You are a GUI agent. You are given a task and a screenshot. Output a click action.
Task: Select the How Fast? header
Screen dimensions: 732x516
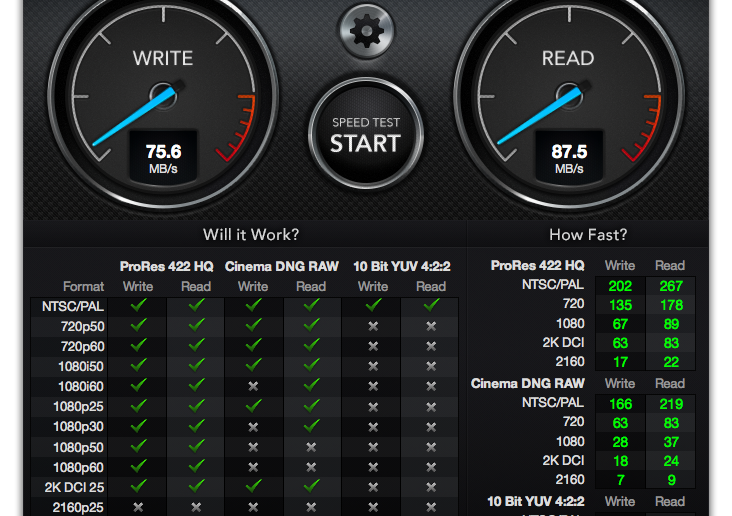(x=588, y=234)
